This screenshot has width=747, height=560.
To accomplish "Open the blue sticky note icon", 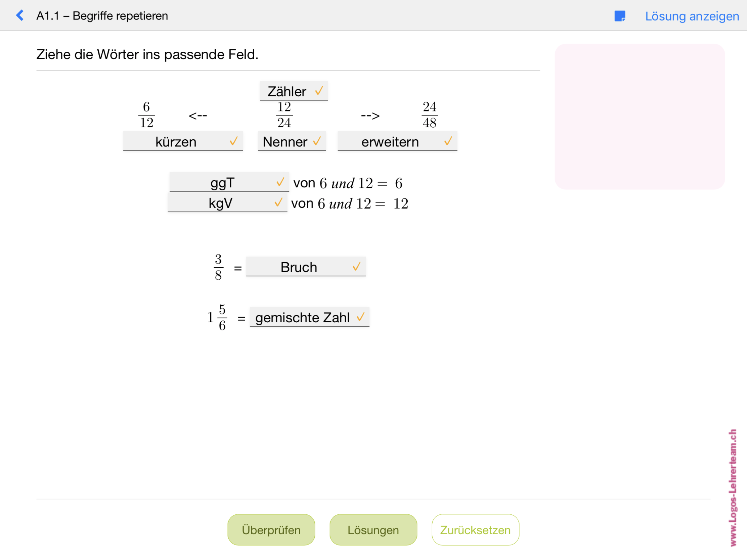I will click(x=619, y=16).
